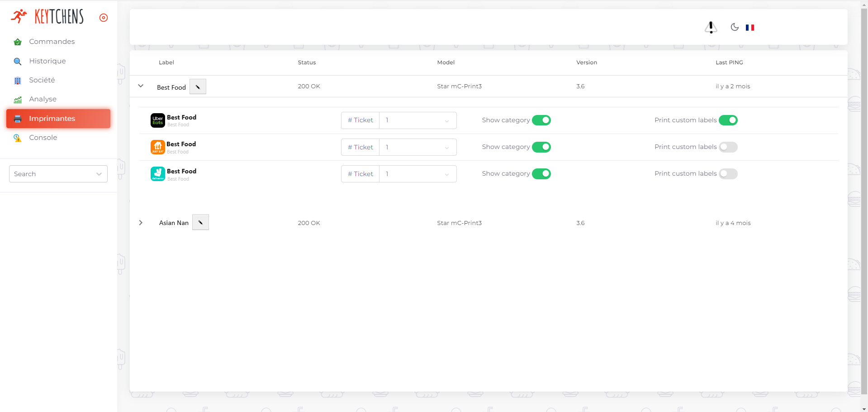Go to the Historique page

47,61
